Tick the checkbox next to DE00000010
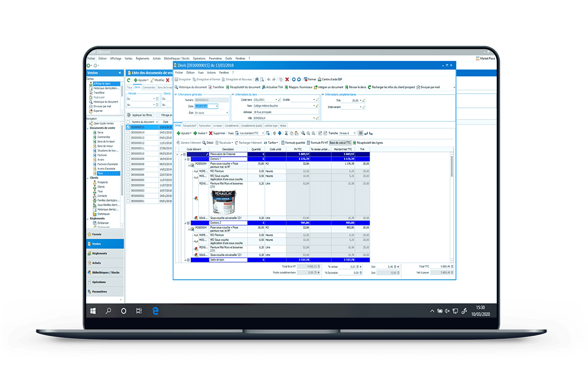 (128, 153)
